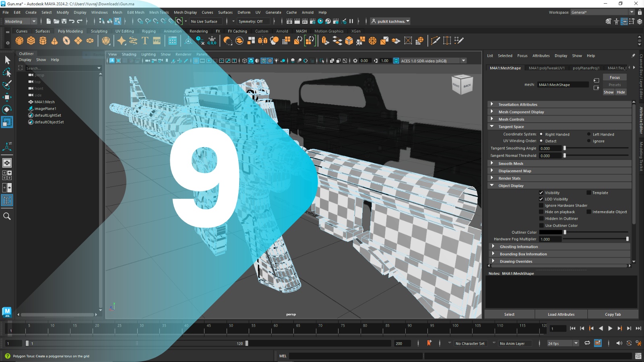Click the Hide button next to Show
The width and height of the screenshot is (644, 362).
(621, 92)
